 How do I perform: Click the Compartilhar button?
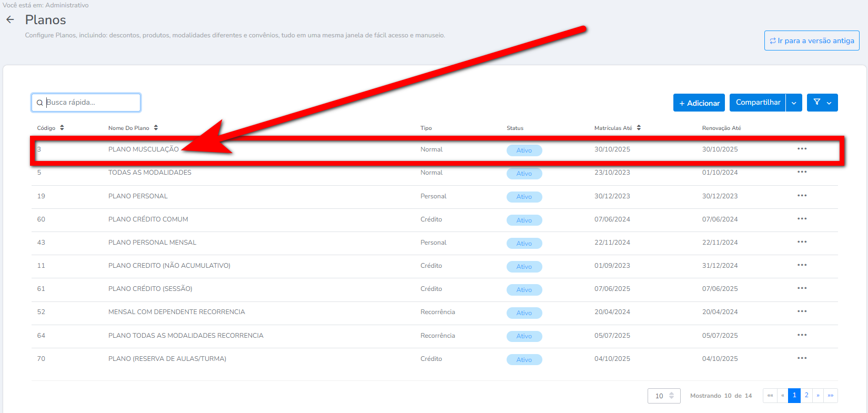tap(758, 103)
